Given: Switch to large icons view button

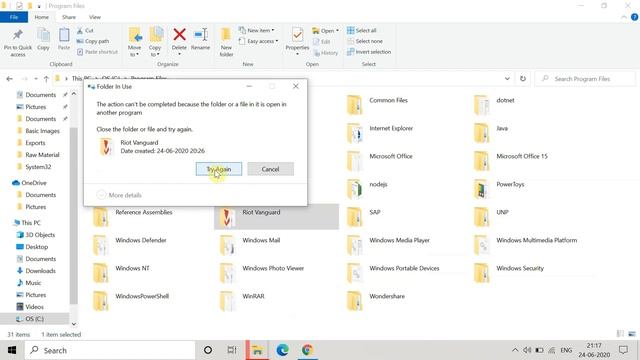Looking at the screenshot, I should pyautogui.click(x=632, y=334).
